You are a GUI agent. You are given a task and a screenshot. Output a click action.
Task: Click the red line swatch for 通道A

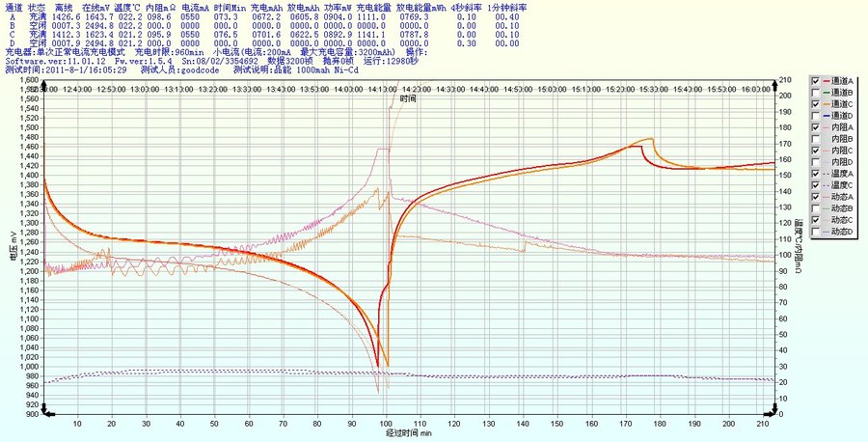tap(827, 80)
